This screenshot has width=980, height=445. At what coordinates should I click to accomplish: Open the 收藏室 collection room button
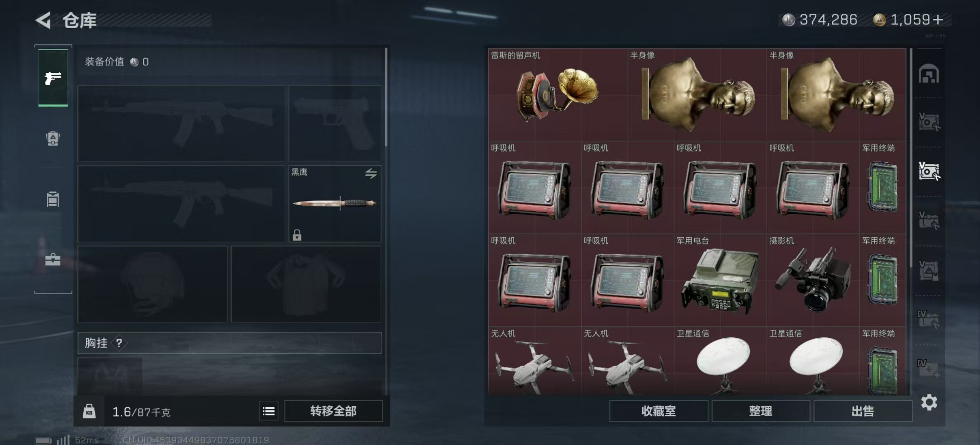tap(658, 411)
